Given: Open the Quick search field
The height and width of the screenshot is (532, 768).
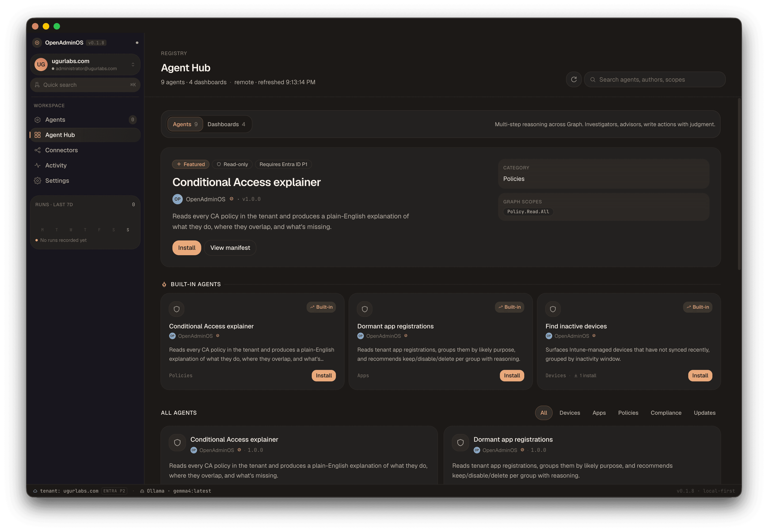Looking at the screenshot, I should point(85,85).
